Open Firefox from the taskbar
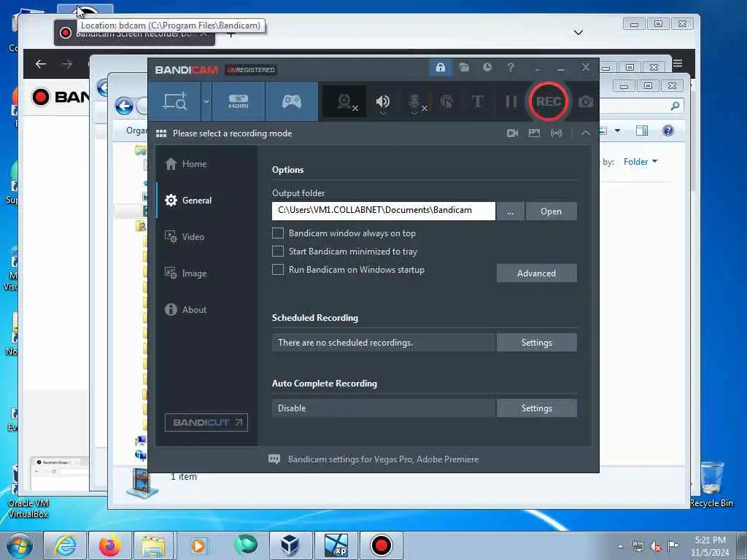Screen dimensions: 747x560 point(110,545)
